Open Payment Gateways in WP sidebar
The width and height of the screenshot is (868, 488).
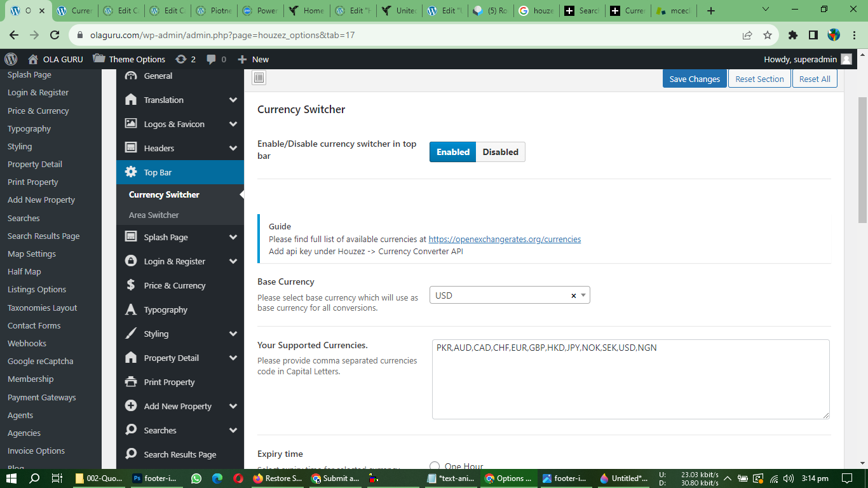pyautogui.click(x=42, y=397)
